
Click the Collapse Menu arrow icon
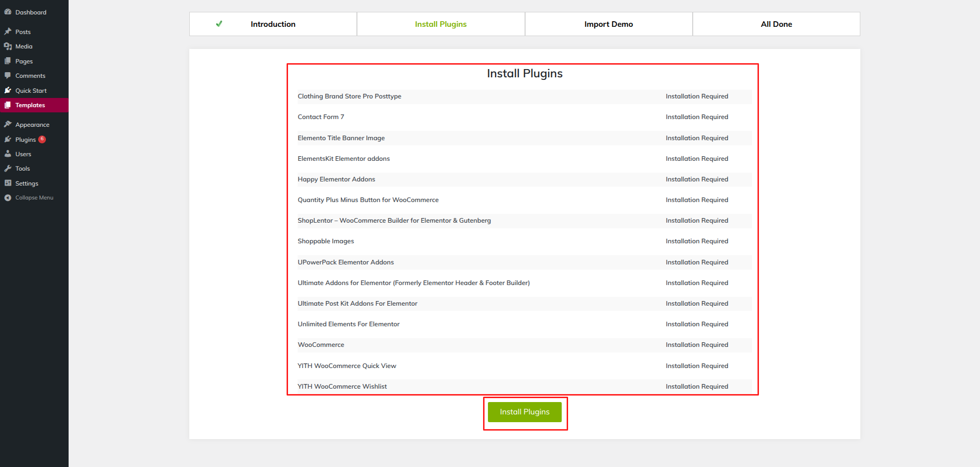8,197
